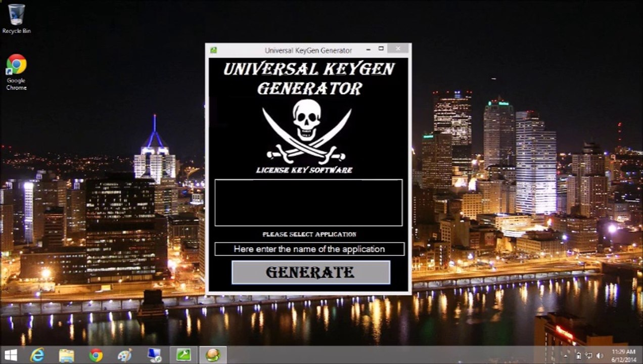Minimize the Universal KeyGen Generator window
The width and height of the screenshot is (643, 364).
(368, 49)
